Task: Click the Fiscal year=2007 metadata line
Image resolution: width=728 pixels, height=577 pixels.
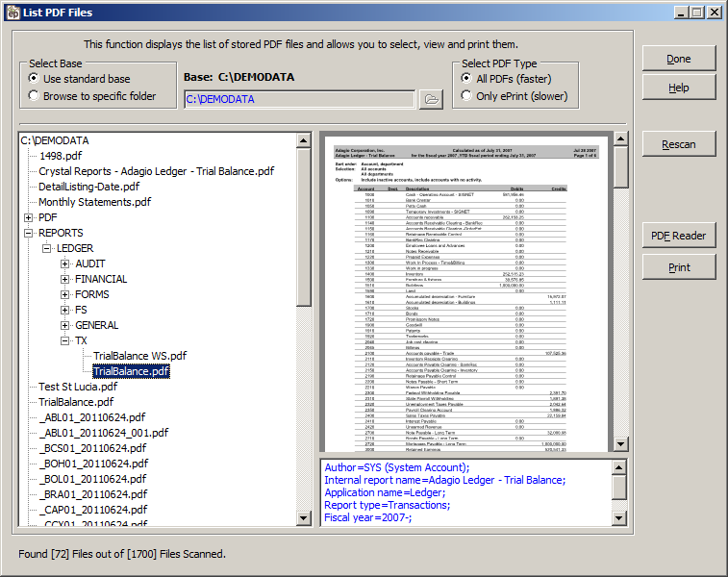Action: point(367,517)
